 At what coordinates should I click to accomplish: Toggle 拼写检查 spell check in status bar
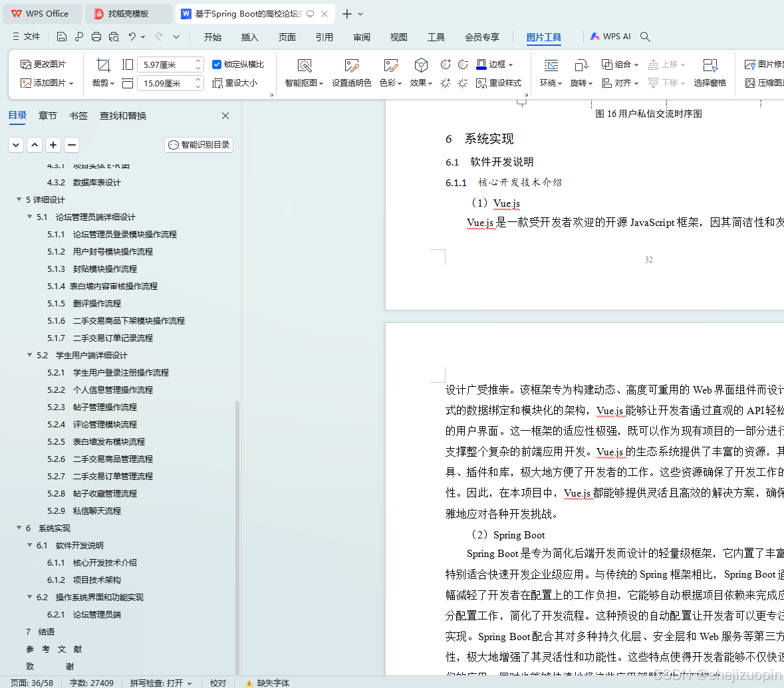[x=160, y=683]
